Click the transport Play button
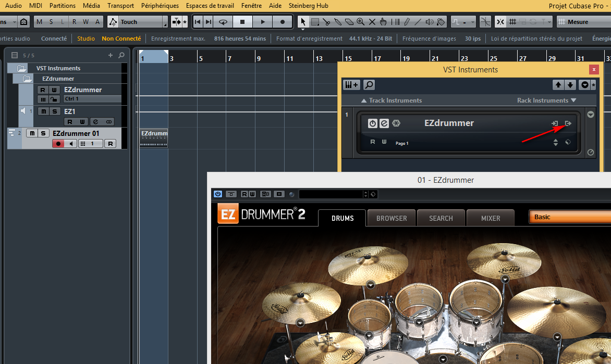The width and height of the screenshot is (611, 364). point(263,22)
